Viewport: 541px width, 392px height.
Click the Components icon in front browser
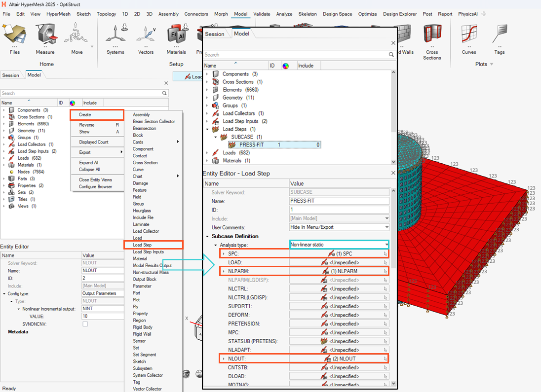point(216,74)
